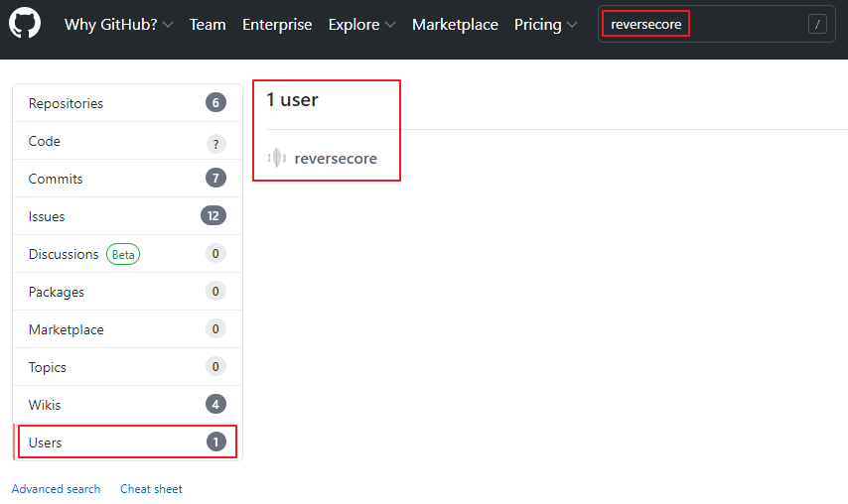Open the Advanced search link

(x=56, y=489)
